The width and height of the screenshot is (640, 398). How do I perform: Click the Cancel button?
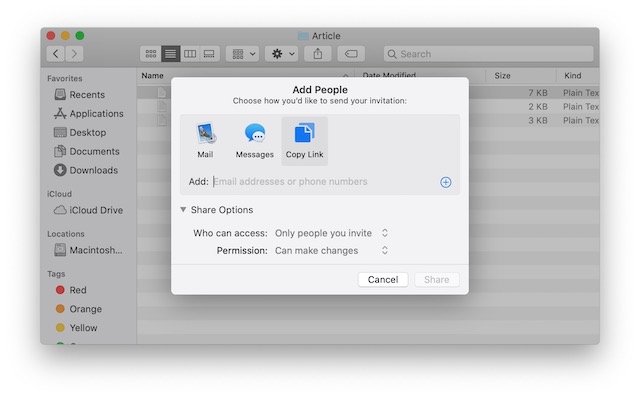383,280
